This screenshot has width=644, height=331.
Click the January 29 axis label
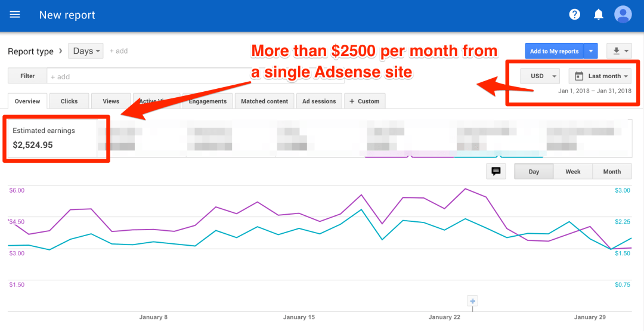click(x=590, y=317)
